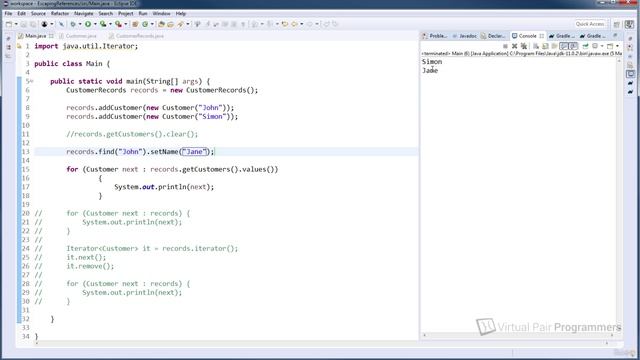
Task: Toggle Word Wrap in console toolbar
Action: [x=554, y=46]
